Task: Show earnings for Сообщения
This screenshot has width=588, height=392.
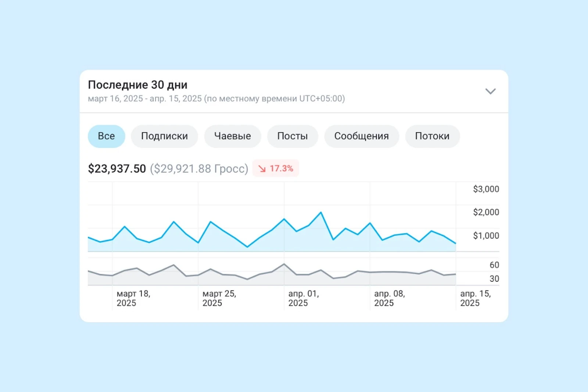Action: pyautogui.click(x=362, y=136)
